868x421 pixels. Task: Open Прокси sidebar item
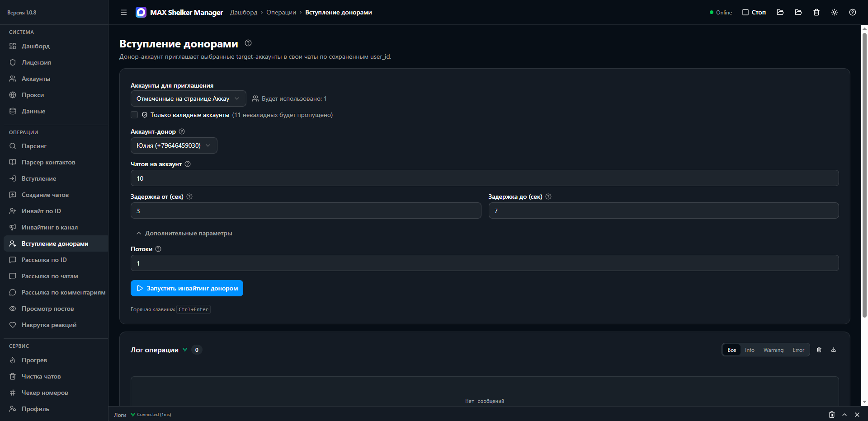coord(56,95)
